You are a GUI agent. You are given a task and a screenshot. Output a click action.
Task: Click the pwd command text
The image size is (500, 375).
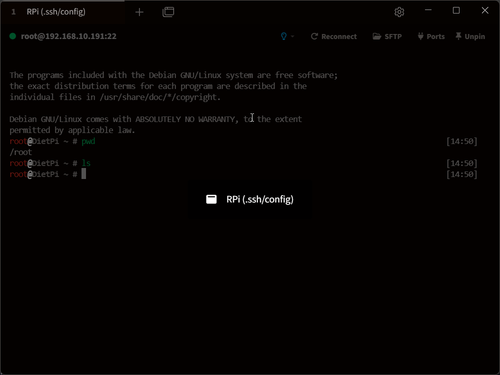click(88, 141)
